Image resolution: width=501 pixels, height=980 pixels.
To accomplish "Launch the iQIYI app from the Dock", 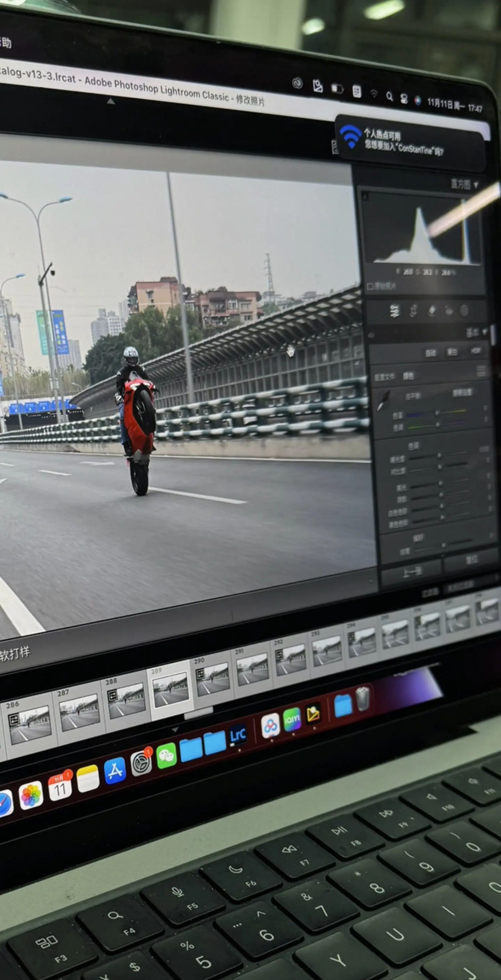I will (292, 719).
